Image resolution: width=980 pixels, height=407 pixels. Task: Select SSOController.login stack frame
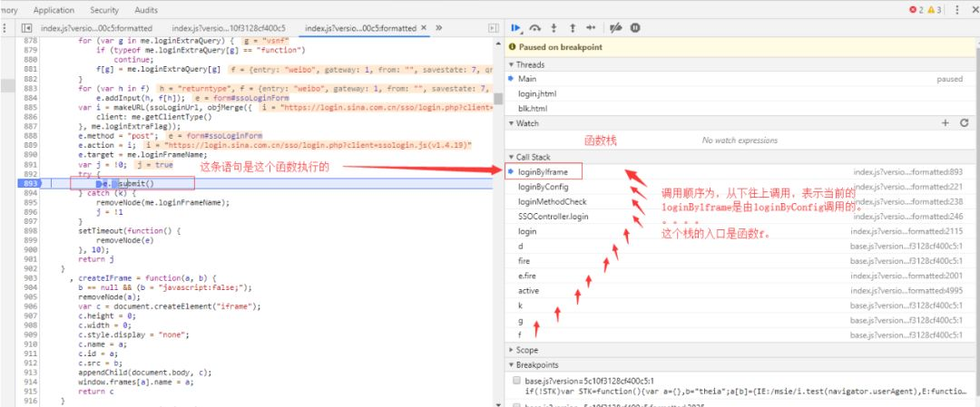[x=741, y=216]
